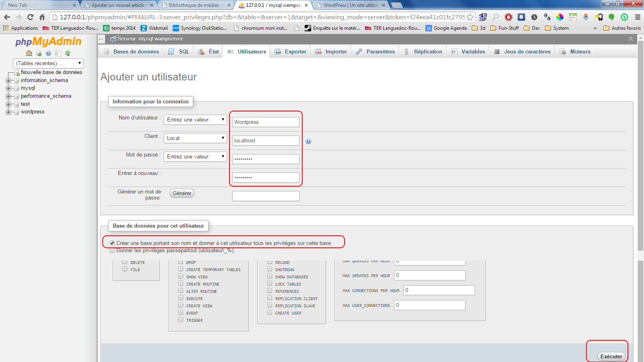The height and width of the screenshot is (362, 644).
Task: Check 'Donner les privilèges passepartout' option
Action: [x=112, y=250]
